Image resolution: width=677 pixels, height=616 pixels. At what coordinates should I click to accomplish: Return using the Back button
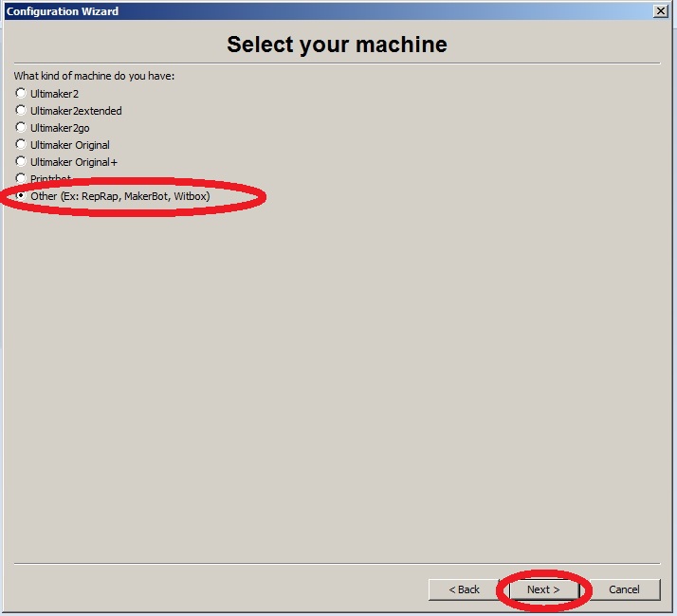click(465, 589)
